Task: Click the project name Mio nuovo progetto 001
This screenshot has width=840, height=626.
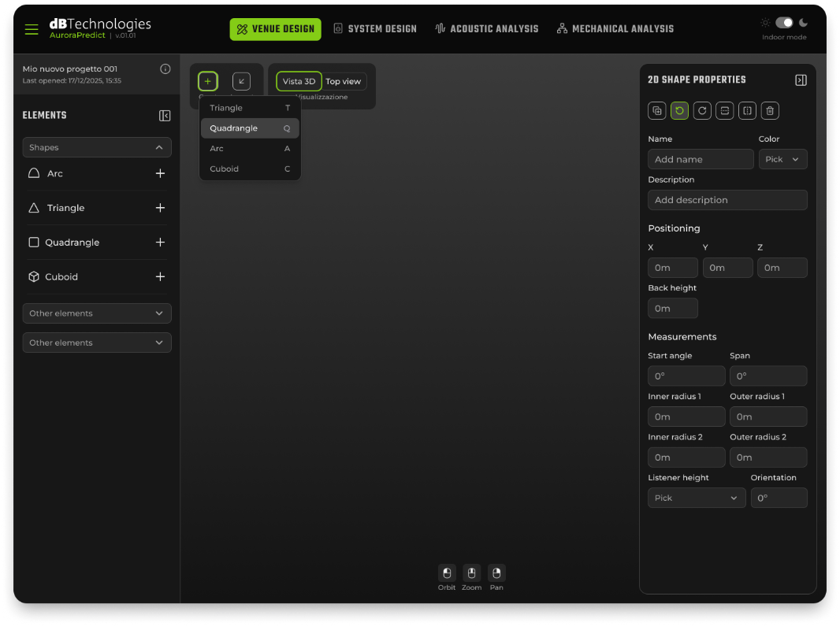Action: [x=69, y=69]
